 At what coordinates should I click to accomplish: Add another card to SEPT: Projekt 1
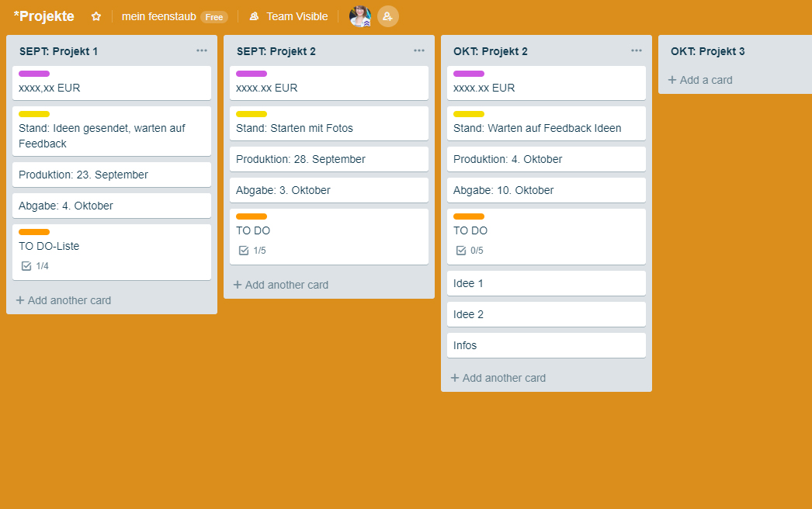[69, 300]
